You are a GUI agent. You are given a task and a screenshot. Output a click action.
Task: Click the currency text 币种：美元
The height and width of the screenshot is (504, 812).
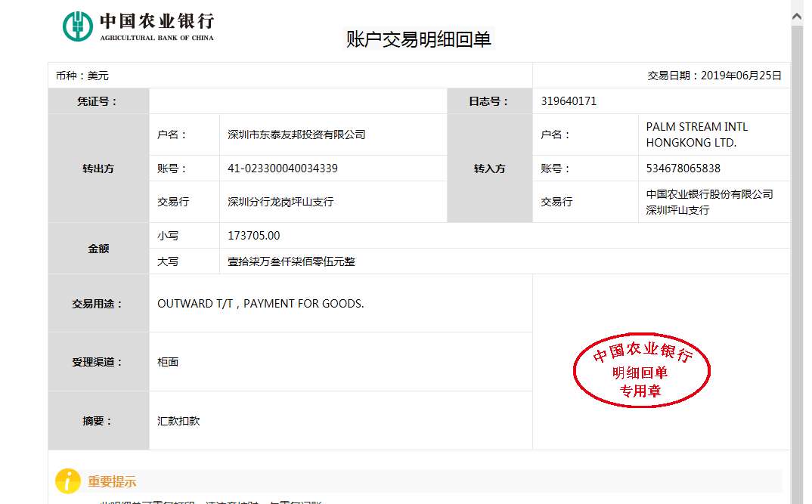point(82,76)
